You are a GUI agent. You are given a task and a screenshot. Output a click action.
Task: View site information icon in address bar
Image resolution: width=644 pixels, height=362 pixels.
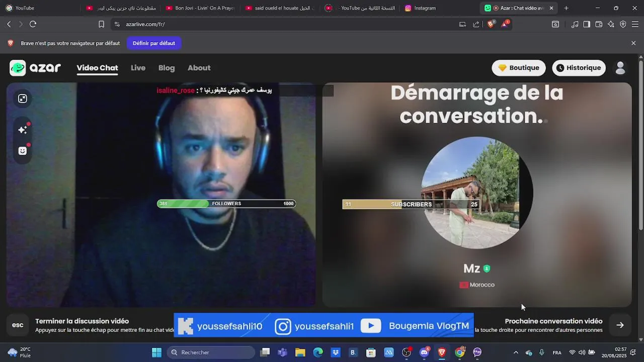[117, 24]
